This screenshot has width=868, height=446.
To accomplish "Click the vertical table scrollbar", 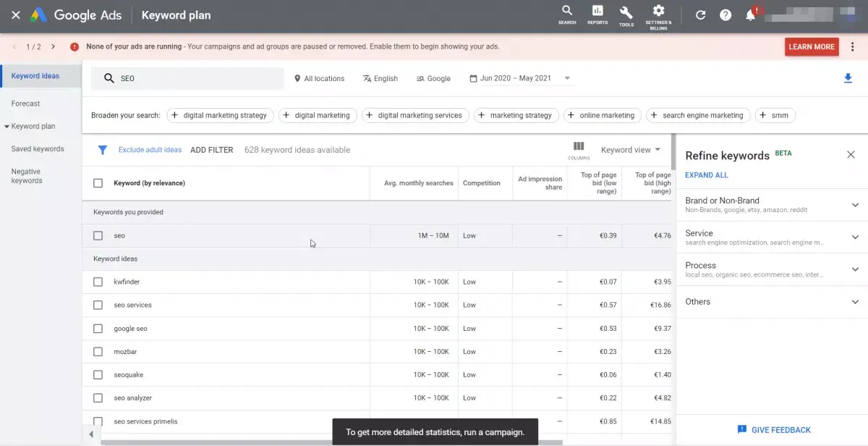I will pyautogui.click(x=673, y=151).
